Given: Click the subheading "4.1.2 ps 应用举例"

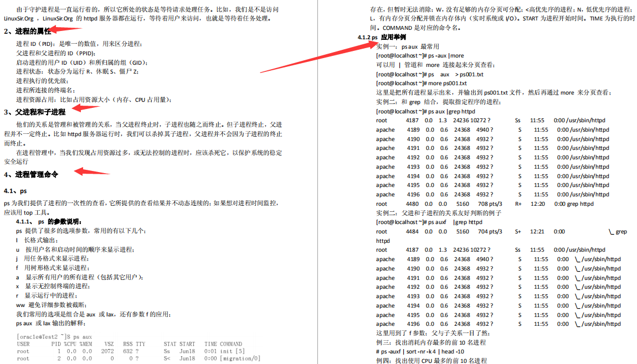Looking at the screenshot, I should click(382, 37).
